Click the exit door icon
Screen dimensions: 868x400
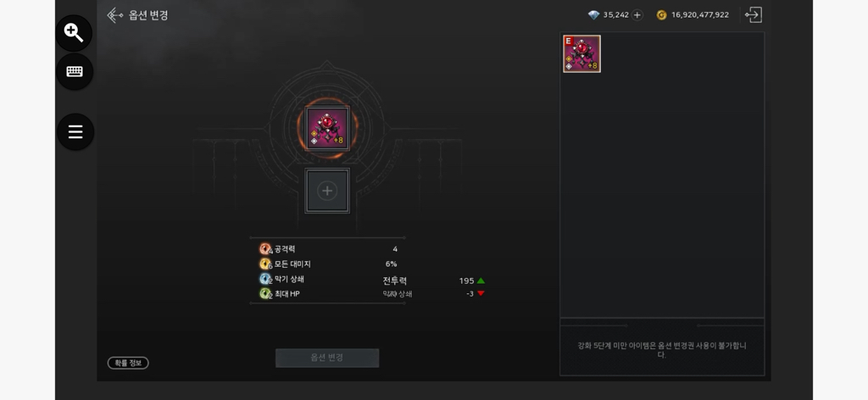(754, 15)
